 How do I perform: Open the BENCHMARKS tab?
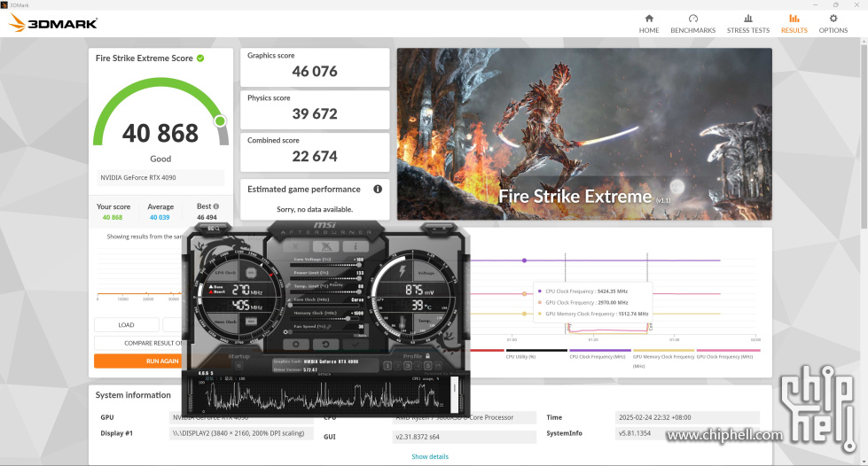coord(693,24)
